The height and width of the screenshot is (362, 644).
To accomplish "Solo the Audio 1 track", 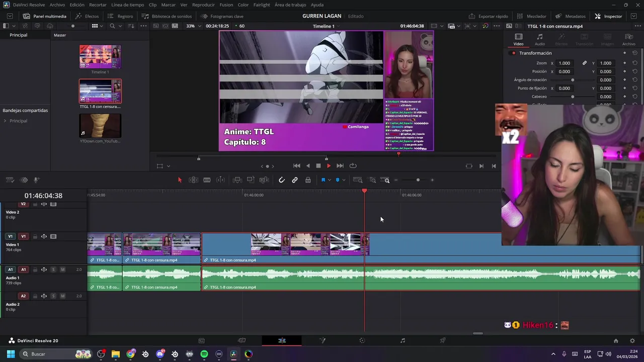I will [53, 270].
